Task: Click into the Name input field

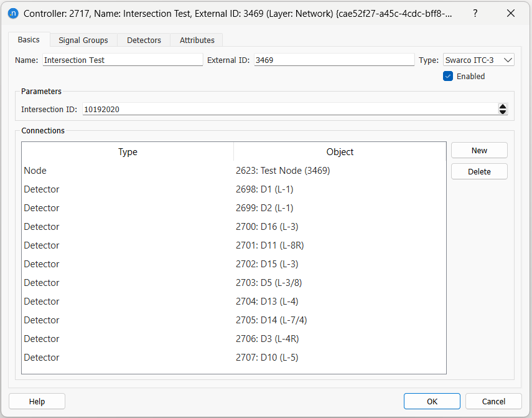Action: coord(122,60)
